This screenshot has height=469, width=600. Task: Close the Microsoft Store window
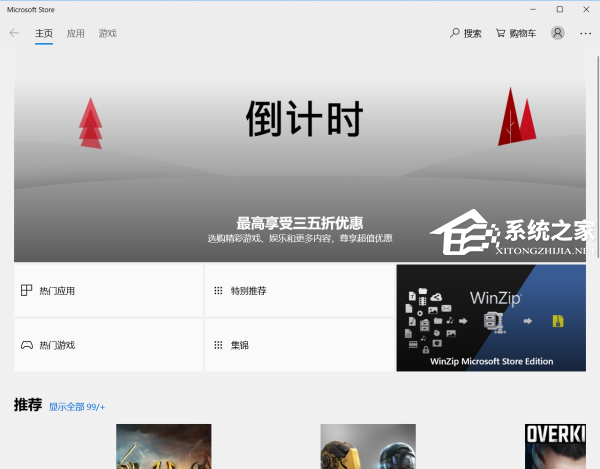click(586, 10)
